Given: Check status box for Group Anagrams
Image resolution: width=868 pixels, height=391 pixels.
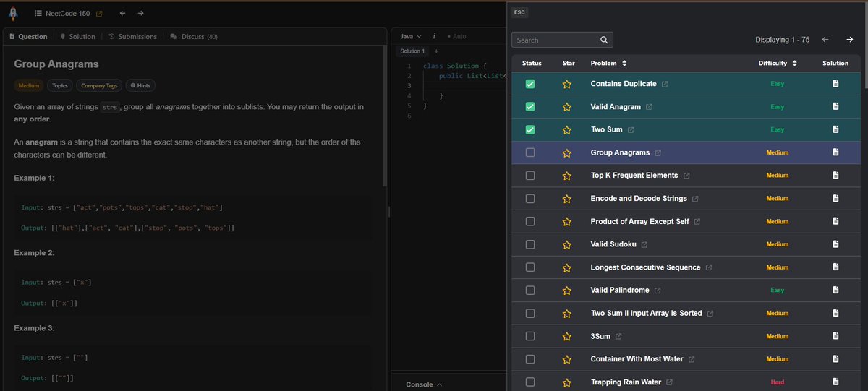Looking at the screenshot, I should pos(530,152).
